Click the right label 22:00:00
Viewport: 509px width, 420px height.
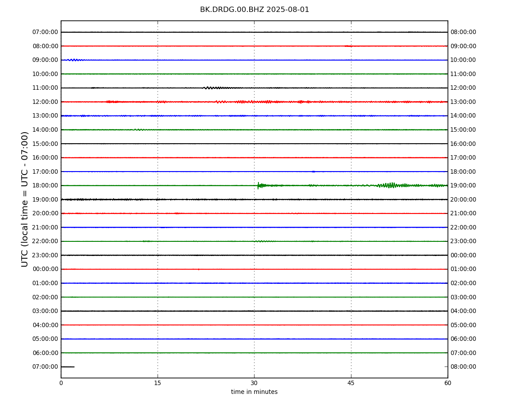pos(463,227)
